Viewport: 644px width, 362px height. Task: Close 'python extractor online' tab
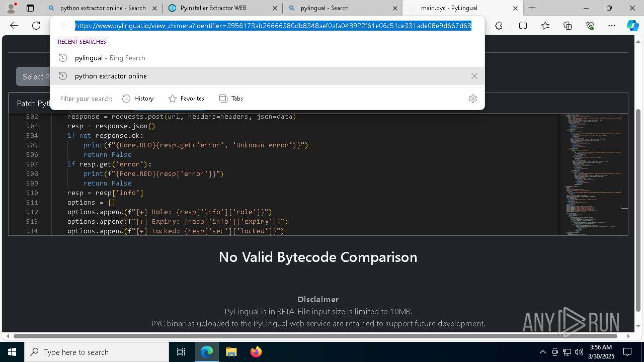[x=154, y=8]
